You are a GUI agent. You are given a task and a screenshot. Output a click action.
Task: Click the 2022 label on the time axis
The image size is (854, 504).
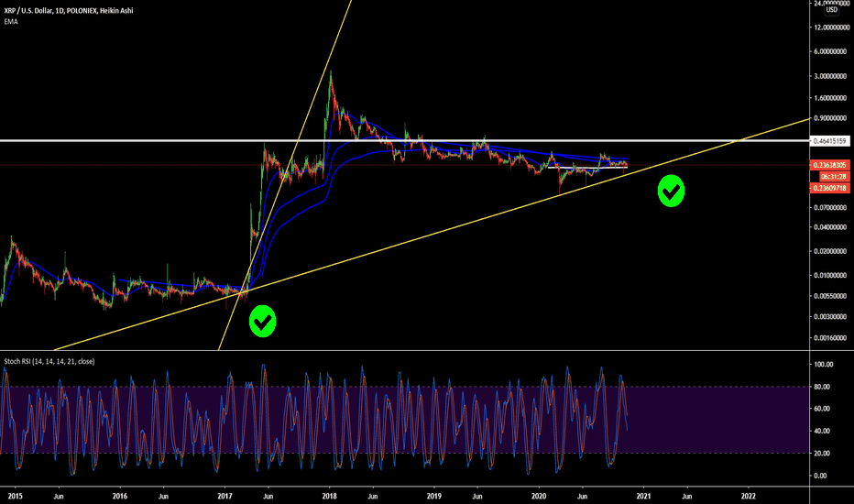[749, 497]
